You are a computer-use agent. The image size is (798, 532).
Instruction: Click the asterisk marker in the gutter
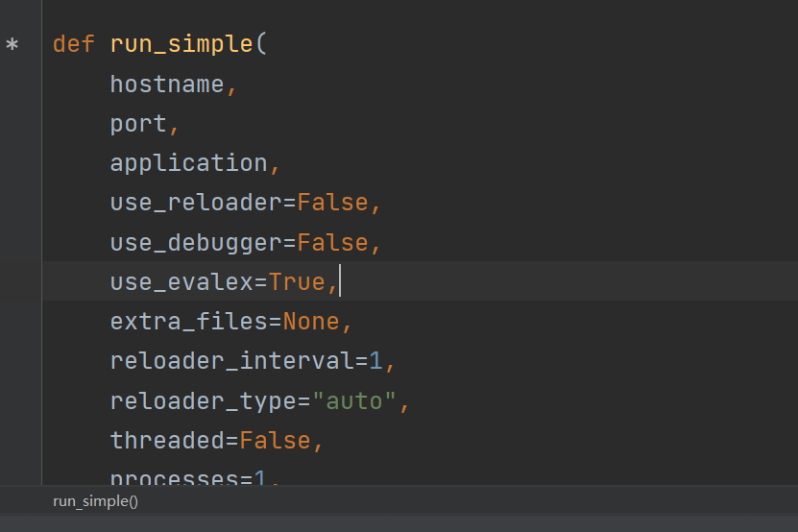click(12, 44)
